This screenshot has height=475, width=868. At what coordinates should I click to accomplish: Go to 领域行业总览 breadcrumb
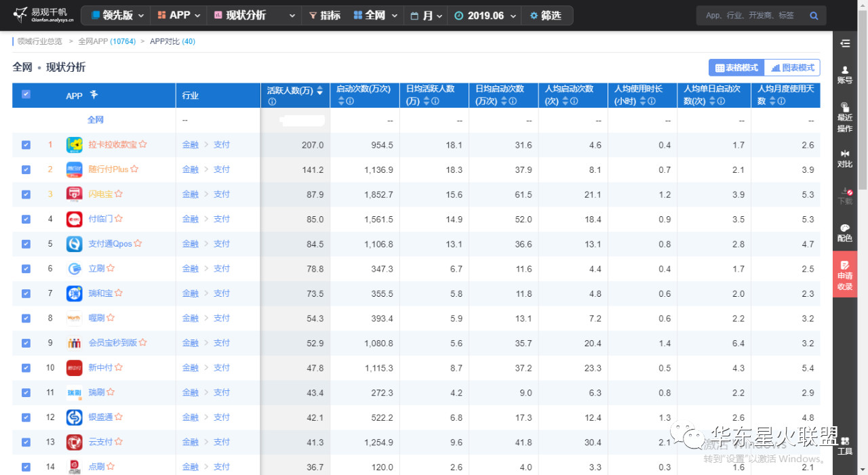click(x=40, y=41)
